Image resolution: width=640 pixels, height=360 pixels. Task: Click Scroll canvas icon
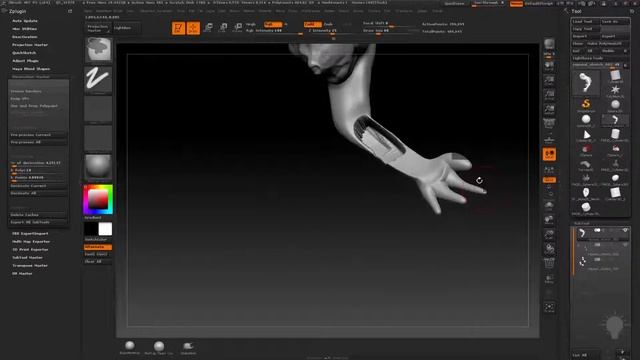point(549,65)
